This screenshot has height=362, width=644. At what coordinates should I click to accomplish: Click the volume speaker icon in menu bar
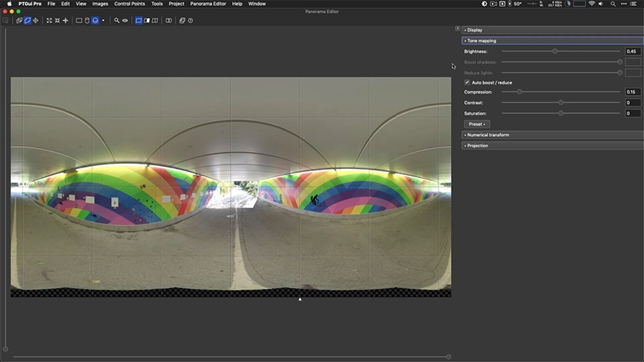click(x=601, y=4)
